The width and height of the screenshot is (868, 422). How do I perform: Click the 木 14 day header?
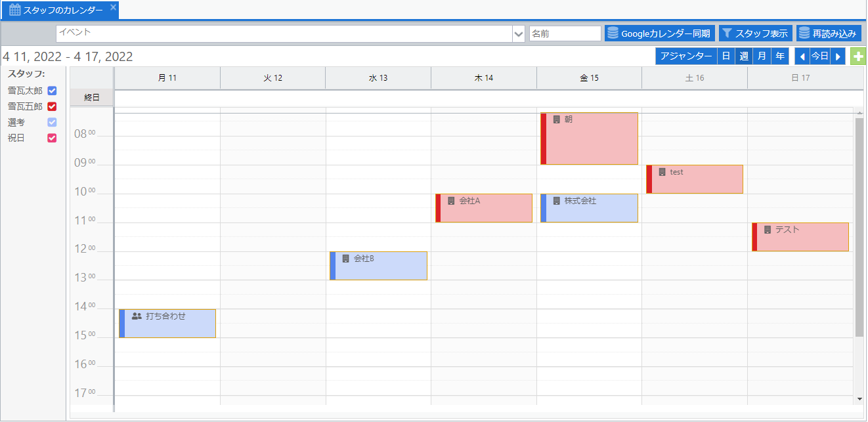484,78
